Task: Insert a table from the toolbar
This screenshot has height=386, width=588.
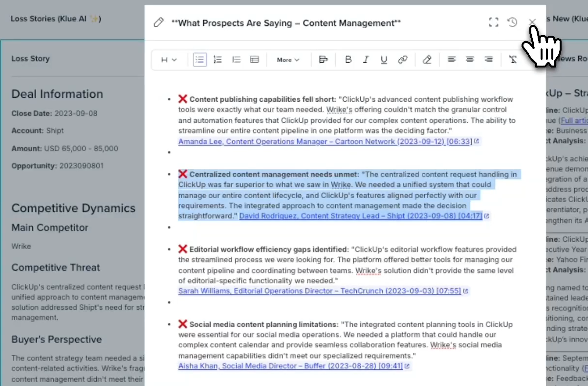Action: coord(254,60)
